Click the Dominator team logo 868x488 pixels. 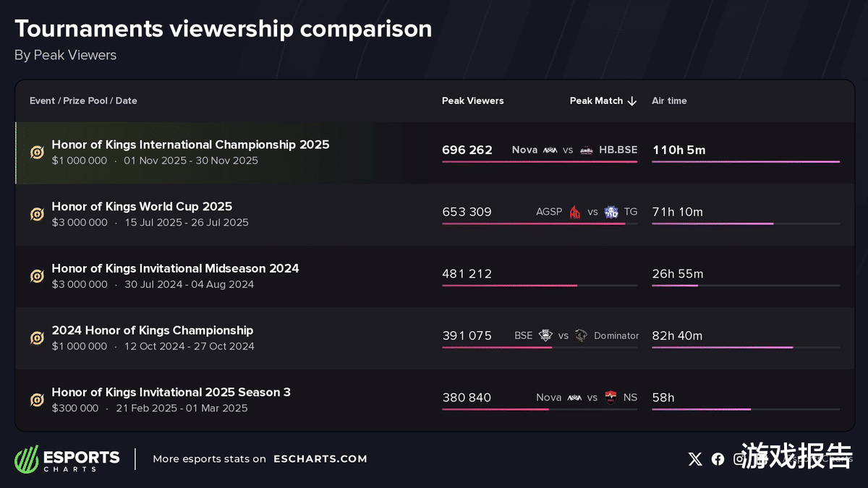click(582, 335)
